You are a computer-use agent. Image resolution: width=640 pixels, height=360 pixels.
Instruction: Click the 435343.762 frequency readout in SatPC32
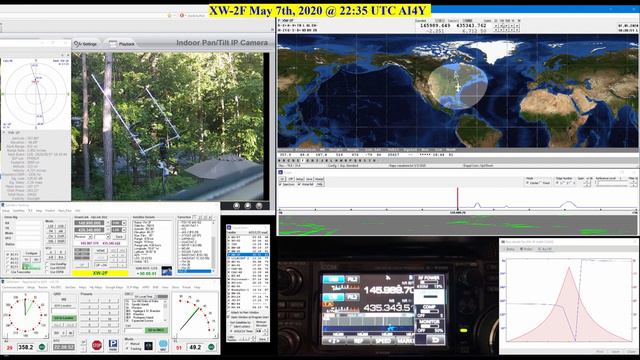coord(471,25)
